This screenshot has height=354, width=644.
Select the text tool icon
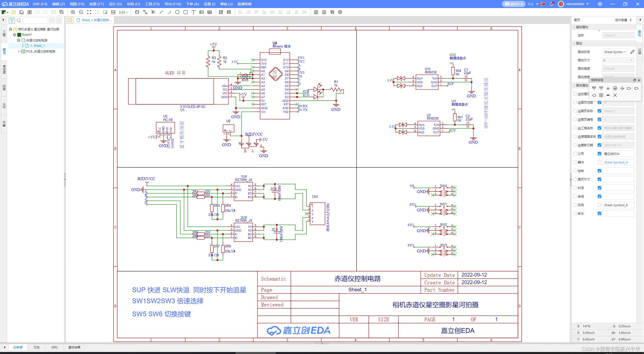pos(193,12)
